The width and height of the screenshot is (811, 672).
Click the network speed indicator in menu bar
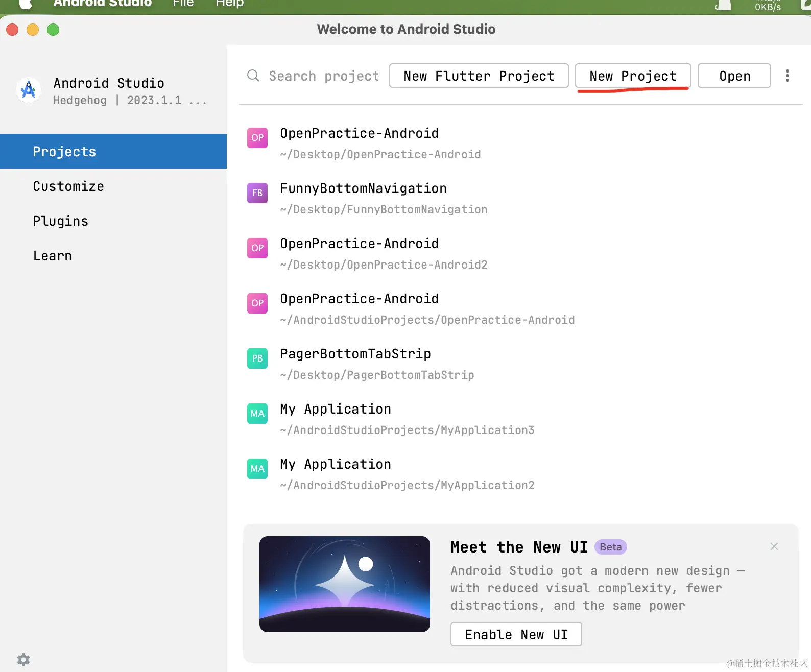pos(768,5)
